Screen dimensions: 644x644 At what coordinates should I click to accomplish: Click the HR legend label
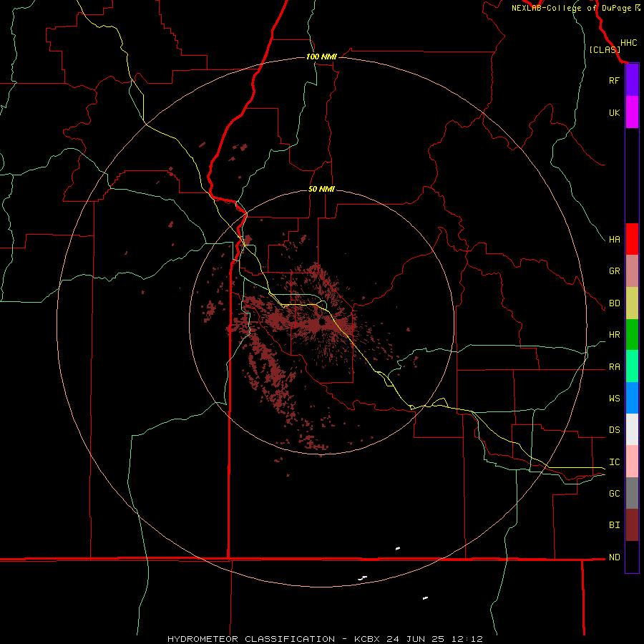click(x=614, y=335)
